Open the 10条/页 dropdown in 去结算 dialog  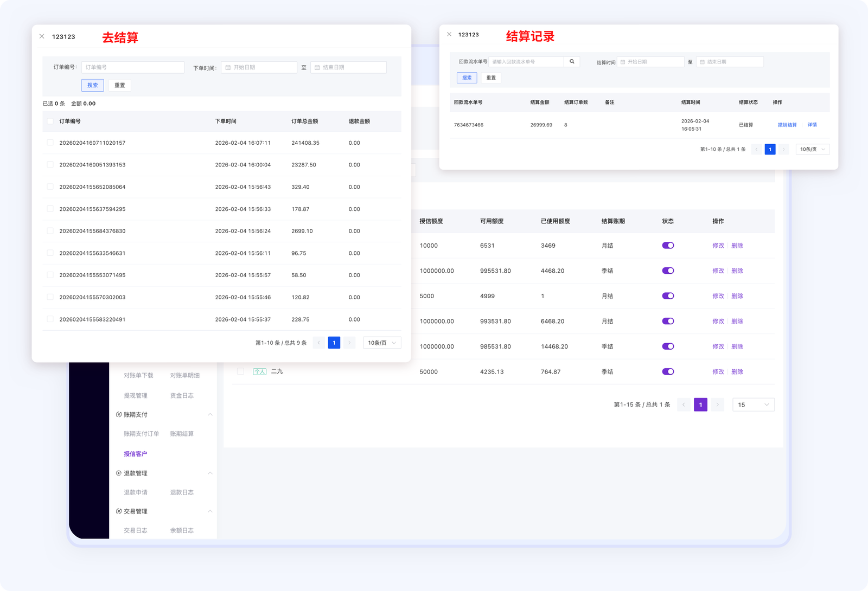[x=382, y=343]
